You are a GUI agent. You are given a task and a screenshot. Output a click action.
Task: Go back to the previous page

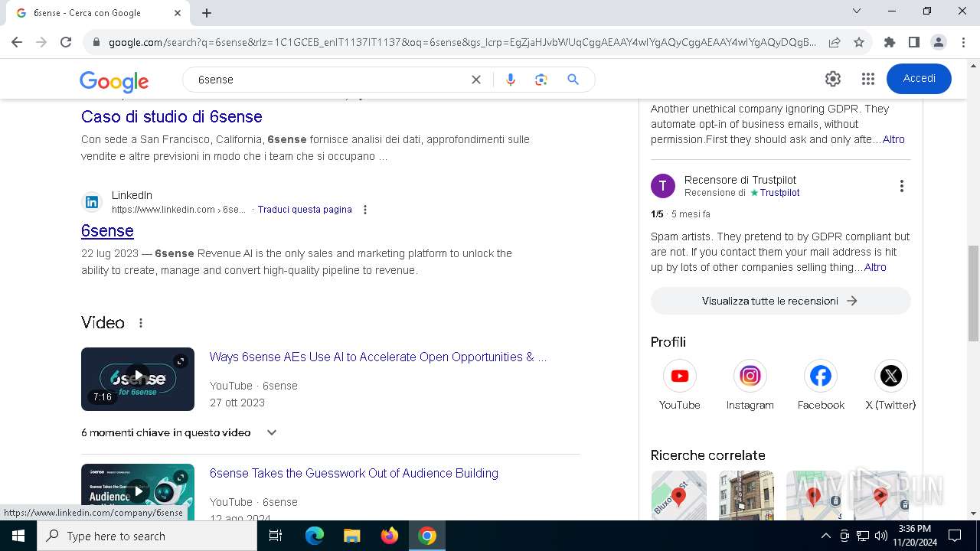point(17,42)
